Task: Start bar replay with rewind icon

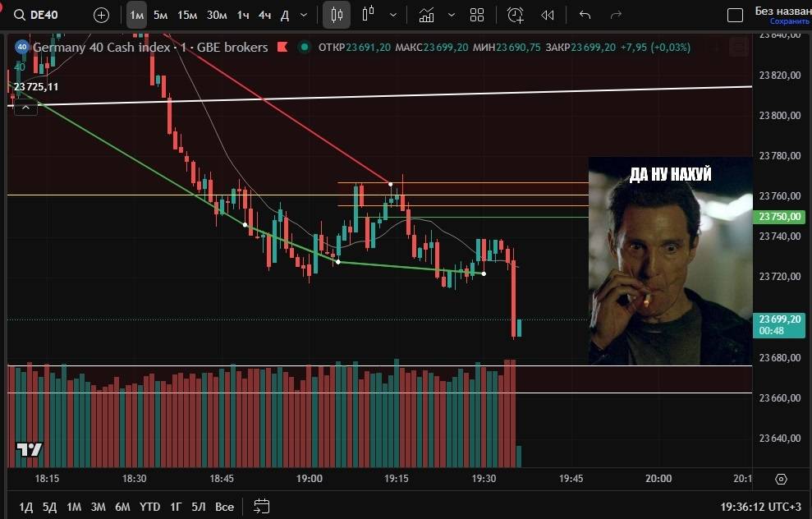Action: click(x=548, y=15)
